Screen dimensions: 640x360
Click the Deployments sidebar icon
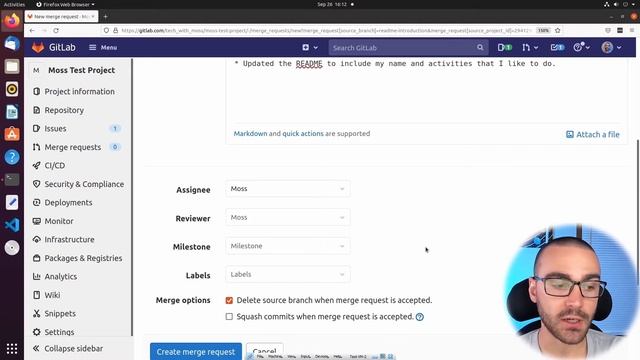coord(36,202)
